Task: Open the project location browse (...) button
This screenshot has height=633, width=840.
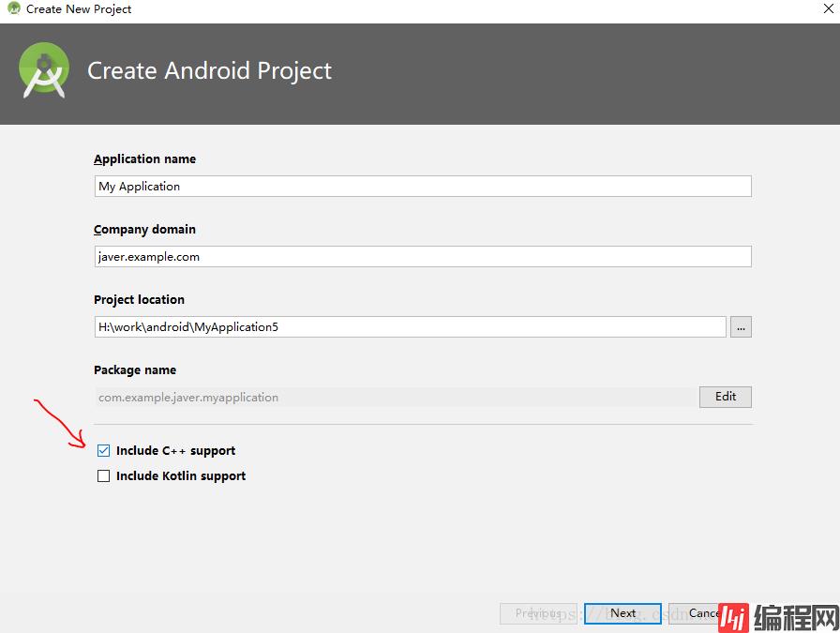Action: [741, 327]
